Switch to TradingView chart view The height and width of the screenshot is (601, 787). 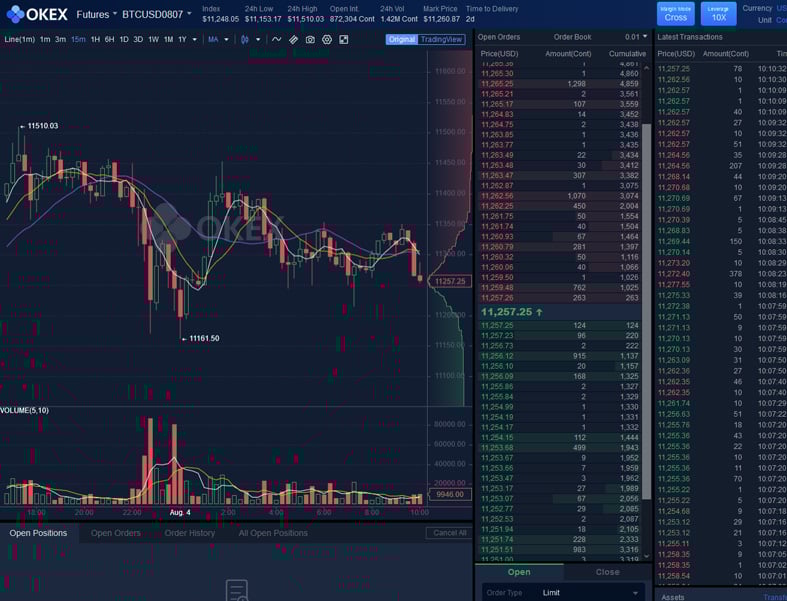tap(441, 40)
